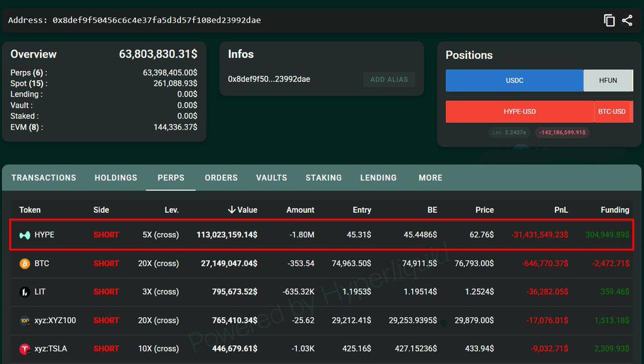
Task: Share this address via share icon
Action: tap(627, 20)
